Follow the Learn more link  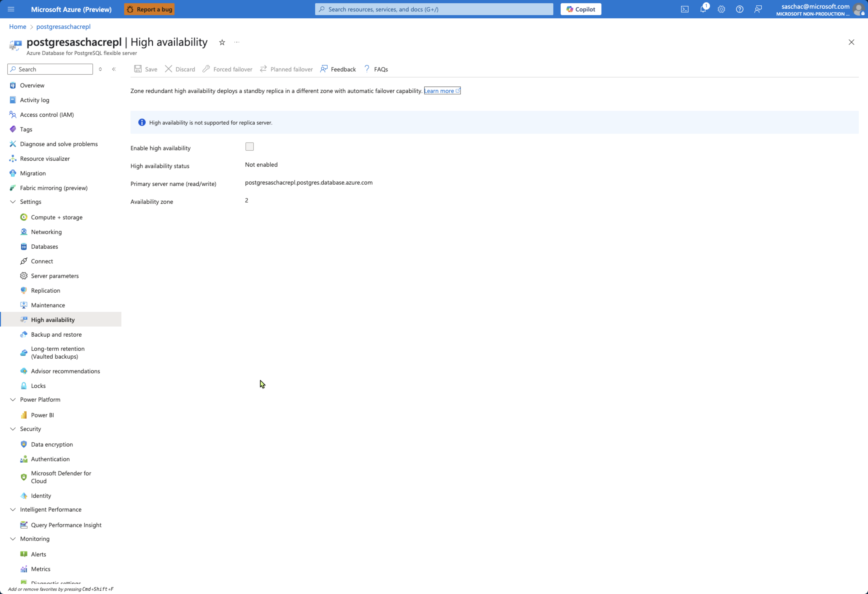442,91
